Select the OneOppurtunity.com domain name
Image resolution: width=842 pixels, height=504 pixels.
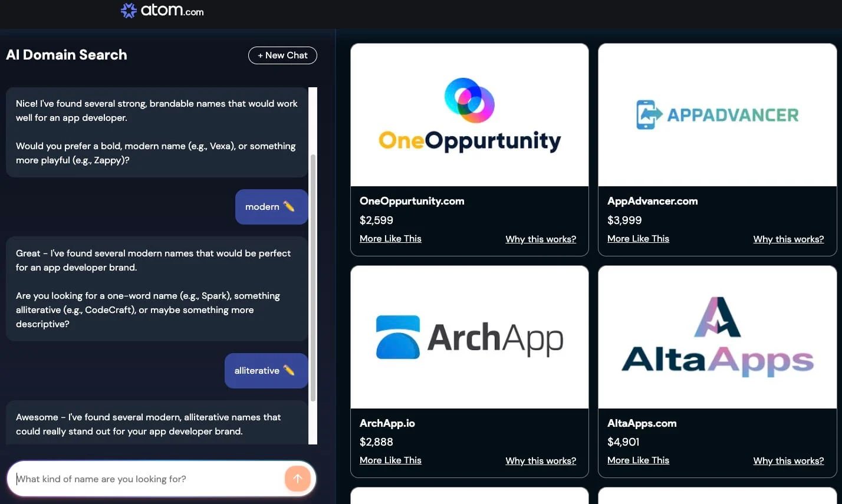[412, 201]
